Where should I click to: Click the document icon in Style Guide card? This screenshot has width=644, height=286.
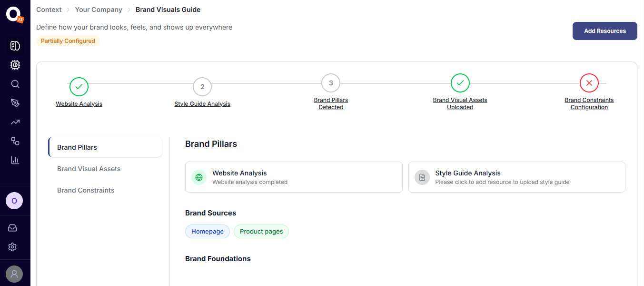click(x=422, y=177)
